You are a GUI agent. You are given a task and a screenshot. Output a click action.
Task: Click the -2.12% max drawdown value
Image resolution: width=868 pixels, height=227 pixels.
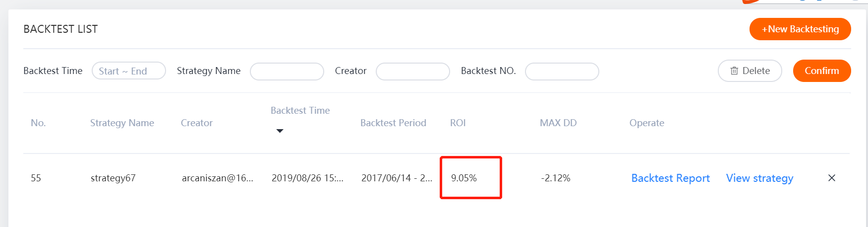[x=556, y=178]
